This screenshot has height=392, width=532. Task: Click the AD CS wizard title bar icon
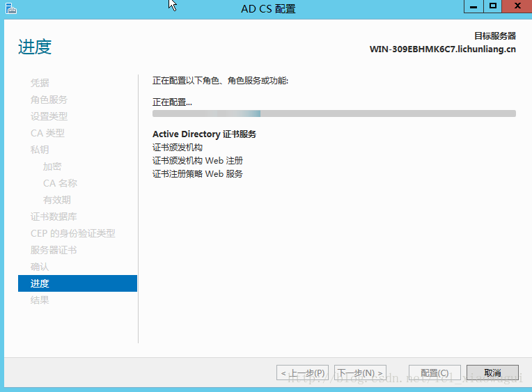pyautogui.click(x=11, y=8)
